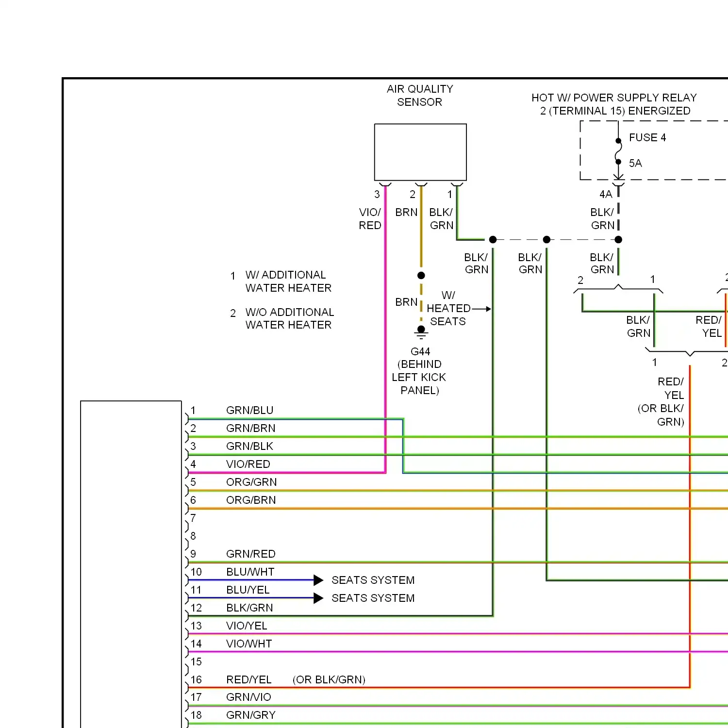Click the VIO/YEL wire label at pin 13
Viewport: 728px width, 728px height.
coord(247,626)
